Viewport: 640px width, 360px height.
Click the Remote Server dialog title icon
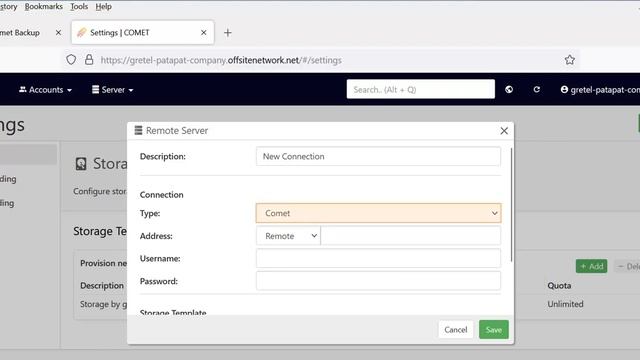[138, 130]
